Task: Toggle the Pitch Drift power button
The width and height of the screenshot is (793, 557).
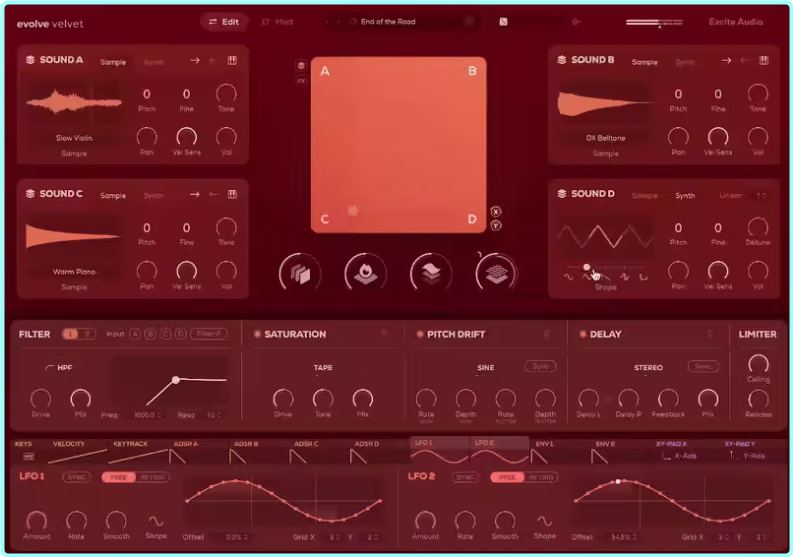Action: [419, 334]
